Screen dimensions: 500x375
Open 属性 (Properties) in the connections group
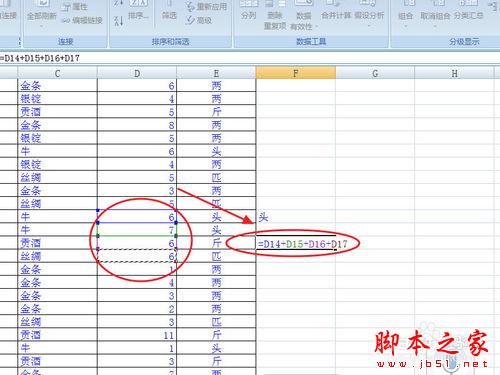75,7
